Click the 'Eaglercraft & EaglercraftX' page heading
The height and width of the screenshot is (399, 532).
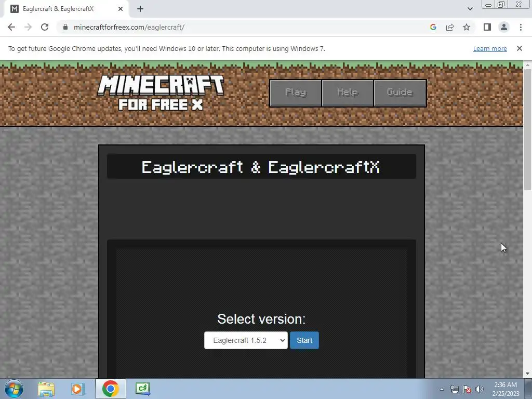tap(261, 167)
